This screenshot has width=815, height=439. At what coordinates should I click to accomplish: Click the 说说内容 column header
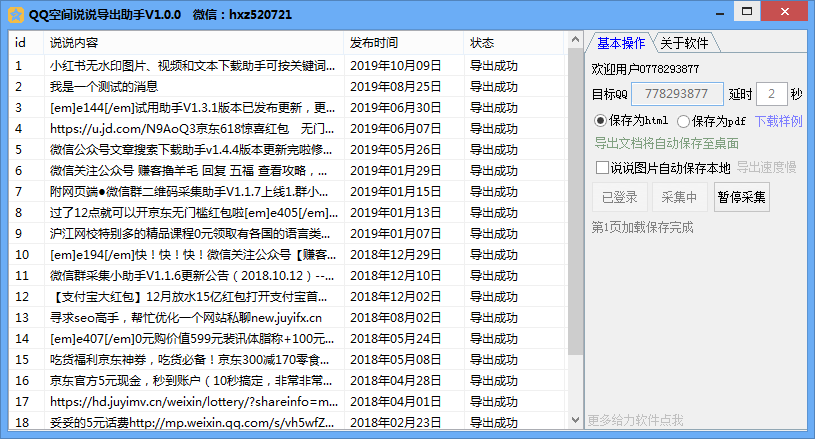193,43
